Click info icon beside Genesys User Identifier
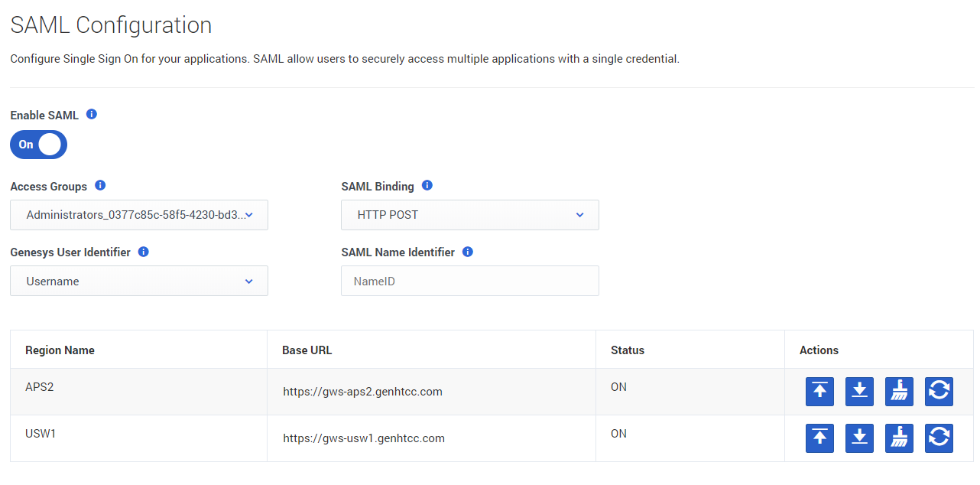The image size is (980, 485). click(144, 252)
